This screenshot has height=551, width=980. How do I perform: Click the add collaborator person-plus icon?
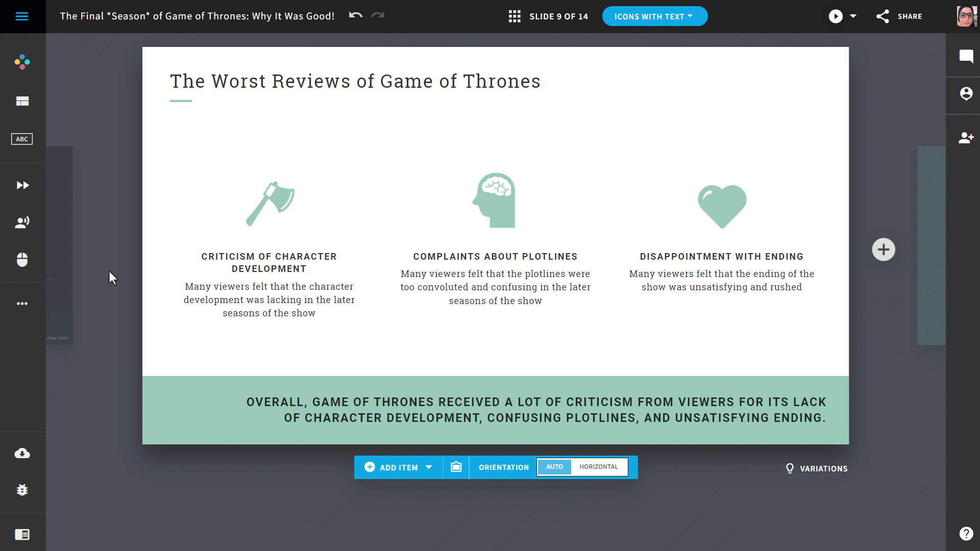[x=966, y=138]
